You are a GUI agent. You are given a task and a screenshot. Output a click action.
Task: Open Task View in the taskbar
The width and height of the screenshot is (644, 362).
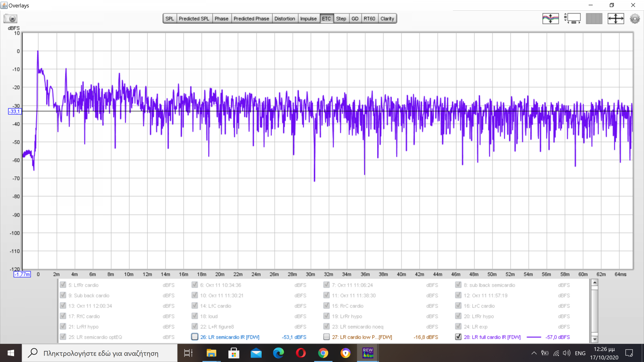tap(188, 353)
